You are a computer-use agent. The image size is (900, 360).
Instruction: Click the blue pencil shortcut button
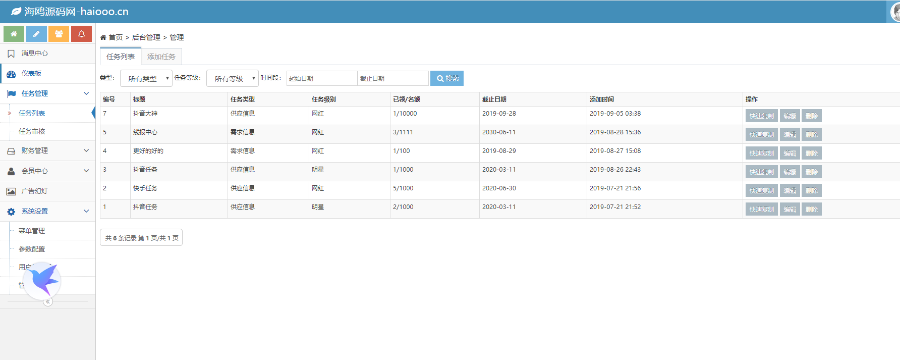[x=37, y=34]
